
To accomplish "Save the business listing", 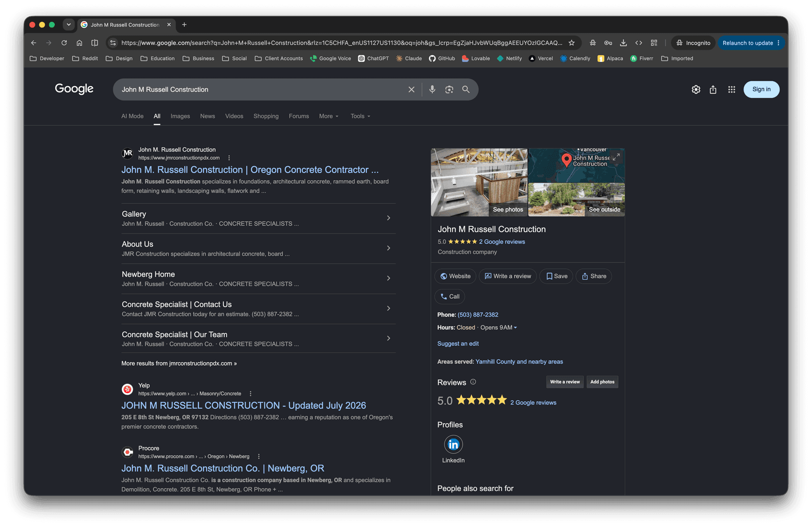I will (x=556, y=276).
